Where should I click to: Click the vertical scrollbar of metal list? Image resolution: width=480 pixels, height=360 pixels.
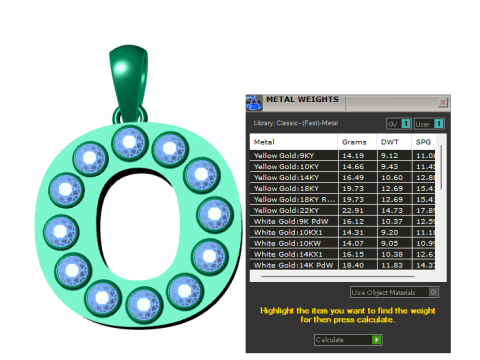441,167
